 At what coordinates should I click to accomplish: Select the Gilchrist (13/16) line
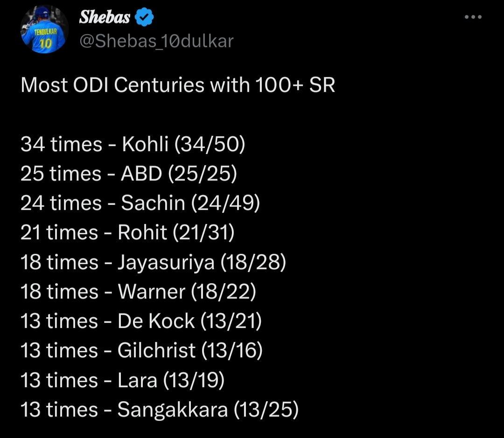tap(141, 350)
